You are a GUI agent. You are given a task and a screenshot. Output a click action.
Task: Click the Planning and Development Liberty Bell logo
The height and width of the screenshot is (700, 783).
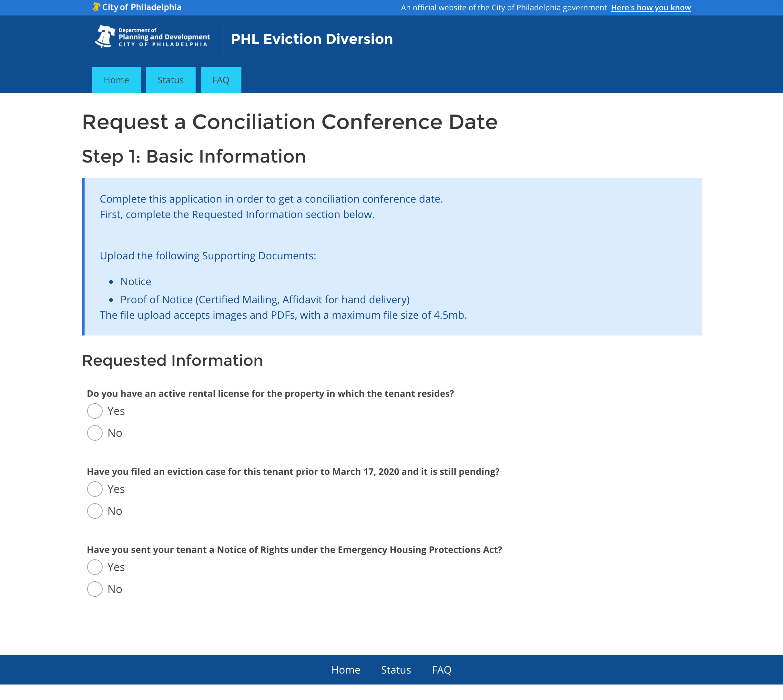point(105,37)
